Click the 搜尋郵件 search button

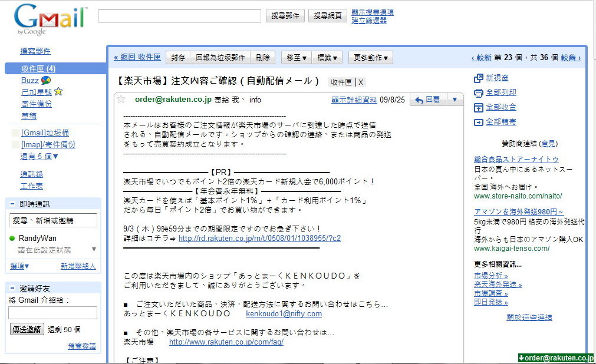coord(285,15)
